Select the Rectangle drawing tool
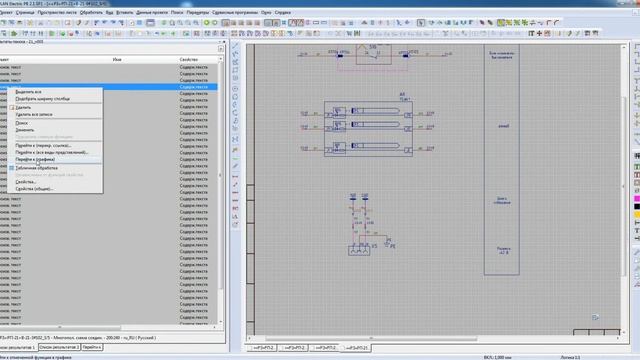Viewport: 640px width, 360px height. (236, 70)
